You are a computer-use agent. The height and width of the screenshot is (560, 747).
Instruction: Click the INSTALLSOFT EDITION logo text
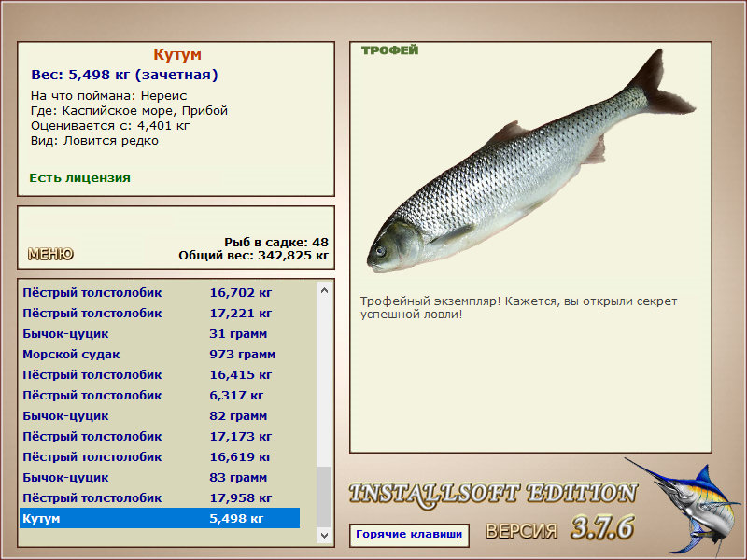coord(493,494)
